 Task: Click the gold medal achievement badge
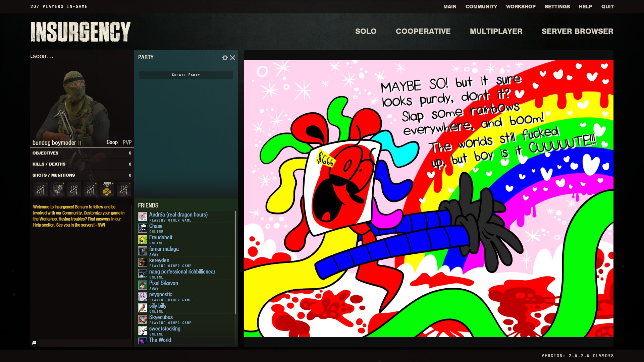pos(107,190)
